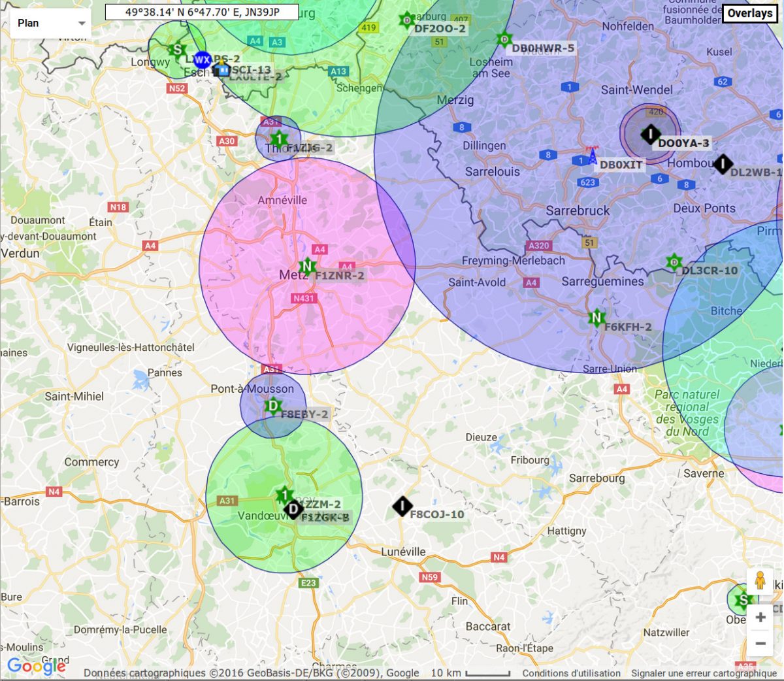Zoom in with the plus button
Image resolution: width=784 pixels, height=681 pixels.
coord(760,618)
